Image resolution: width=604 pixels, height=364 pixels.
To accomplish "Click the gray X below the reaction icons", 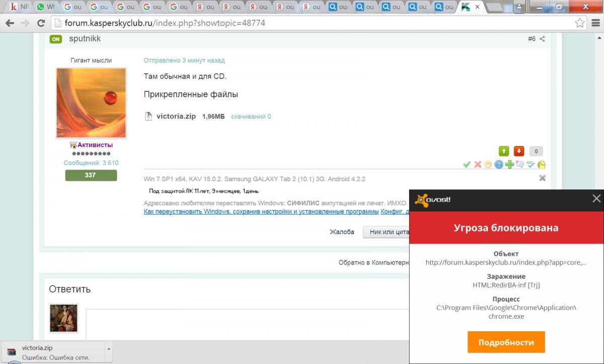I will [542, 178].
